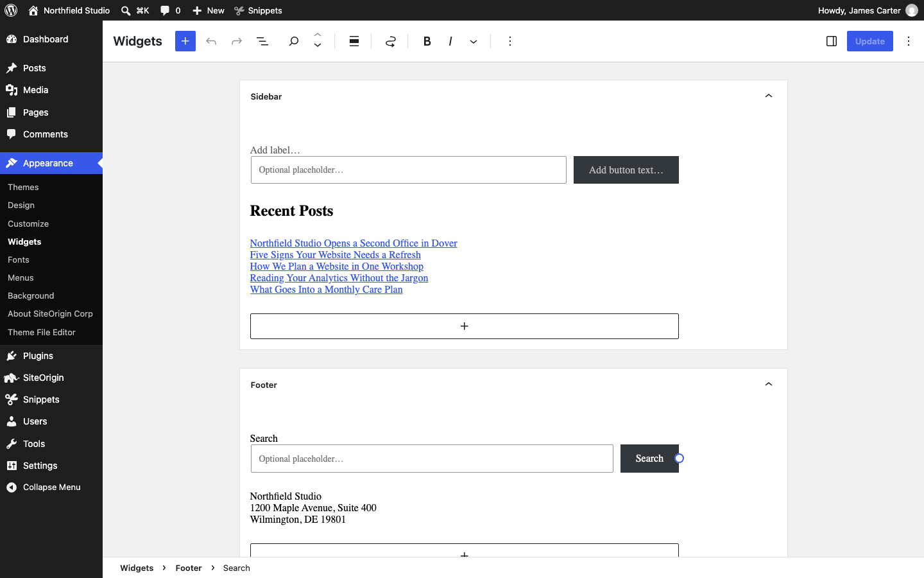Open Snippets in the admin bar

pyautogui.click(x=259, y=10)
